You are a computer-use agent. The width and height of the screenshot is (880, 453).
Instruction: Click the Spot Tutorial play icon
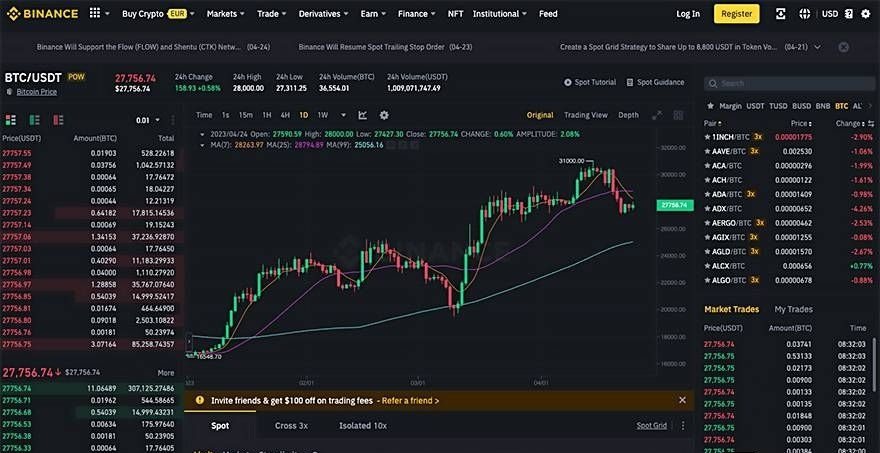(567, 83)
